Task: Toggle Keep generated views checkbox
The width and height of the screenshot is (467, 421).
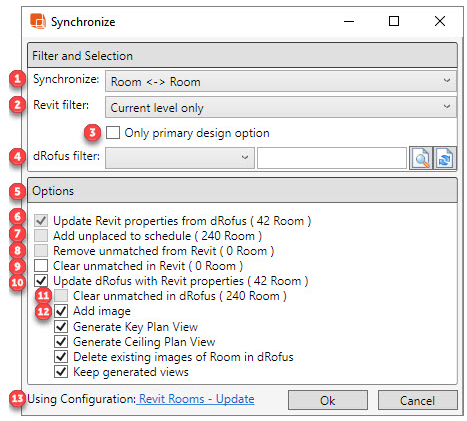Action: (x=61, y=371)
